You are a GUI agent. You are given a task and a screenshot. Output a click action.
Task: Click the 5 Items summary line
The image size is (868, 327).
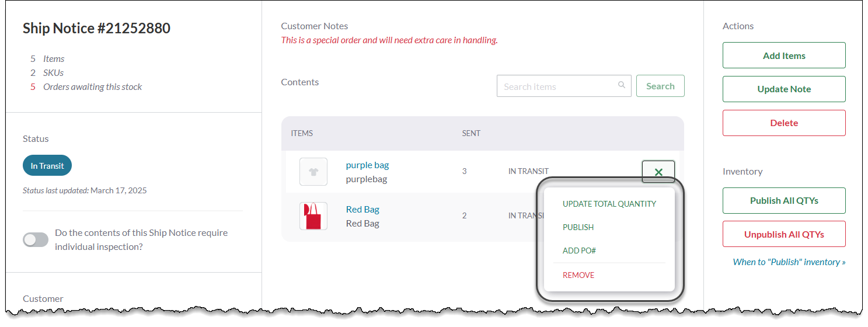click(x=47, y=58)
